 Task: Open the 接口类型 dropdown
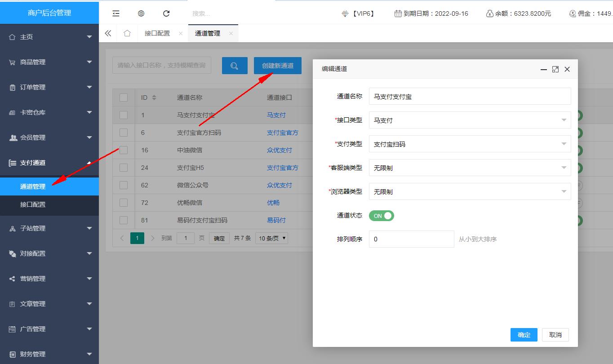(470, 120)
